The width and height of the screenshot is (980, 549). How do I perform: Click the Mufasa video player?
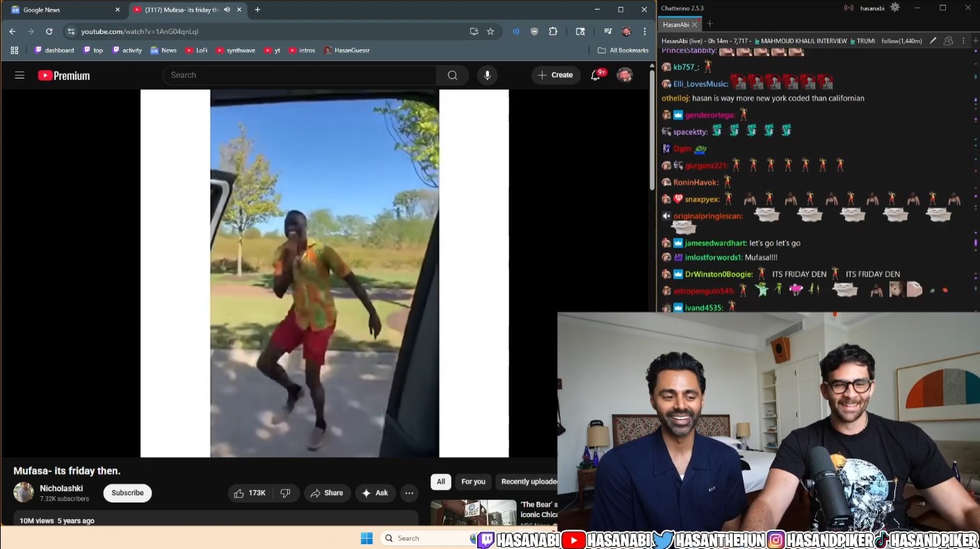pos(324,273)
